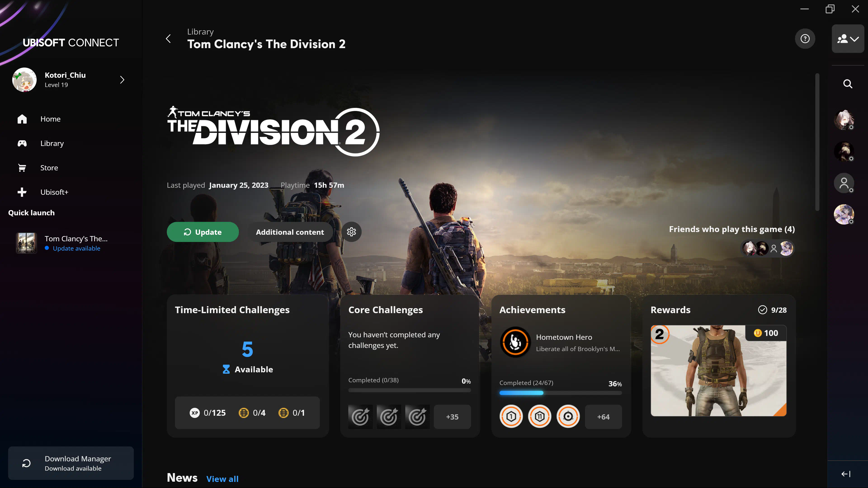The image size is (868, 488).
Task: Open the Library menu item
Action: point(52,143)
